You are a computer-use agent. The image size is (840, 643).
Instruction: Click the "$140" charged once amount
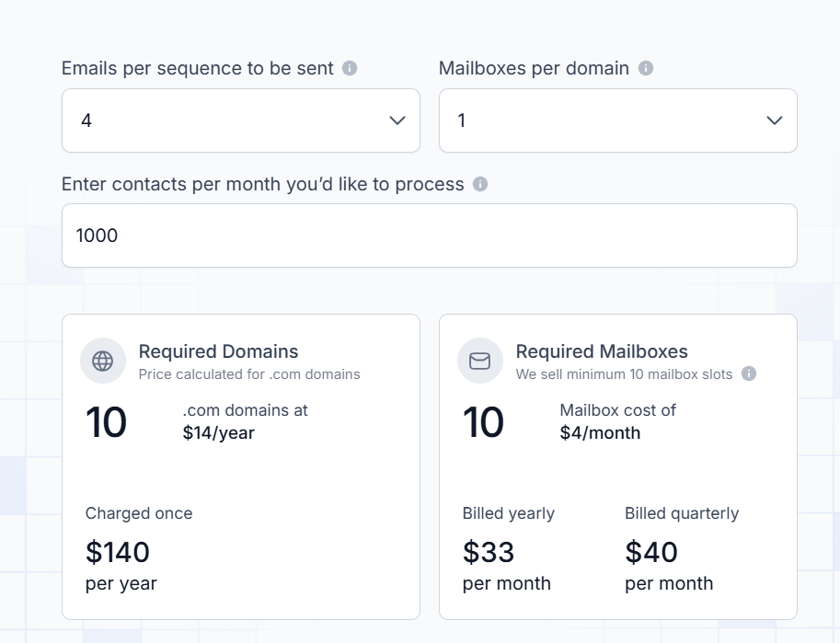coord(117,552)
